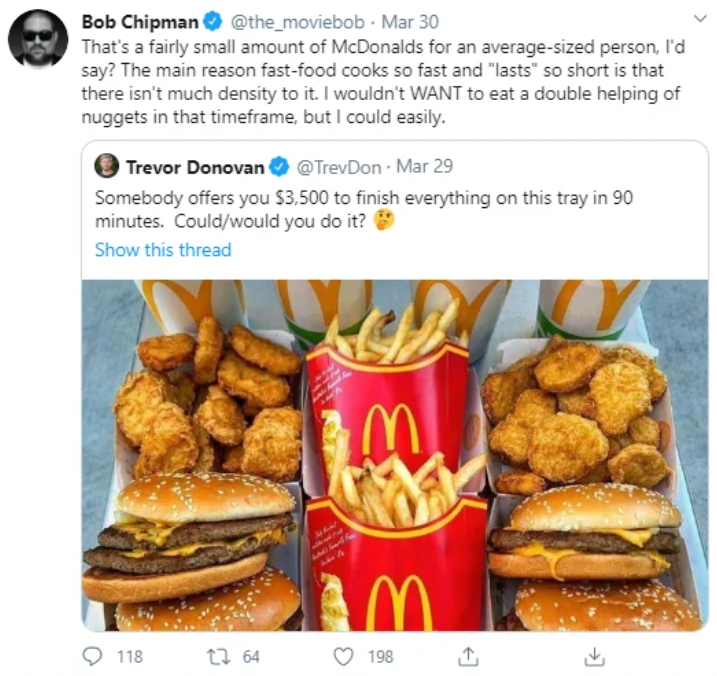717x676 pixels.
Task: Click the download arrow icon
Action: 594,656
